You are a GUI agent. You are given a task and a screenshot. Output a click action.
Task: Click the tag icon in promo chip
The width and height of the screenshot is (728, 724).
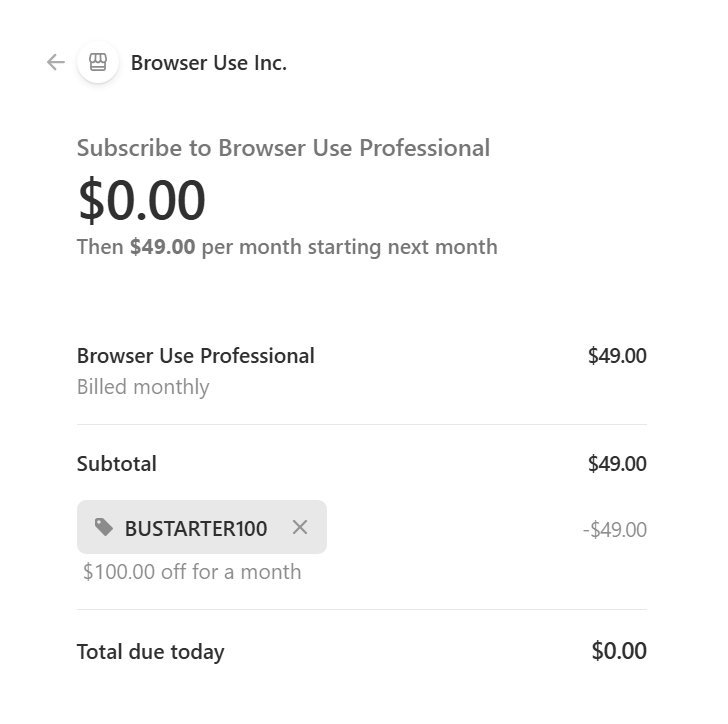click(104, 527)
